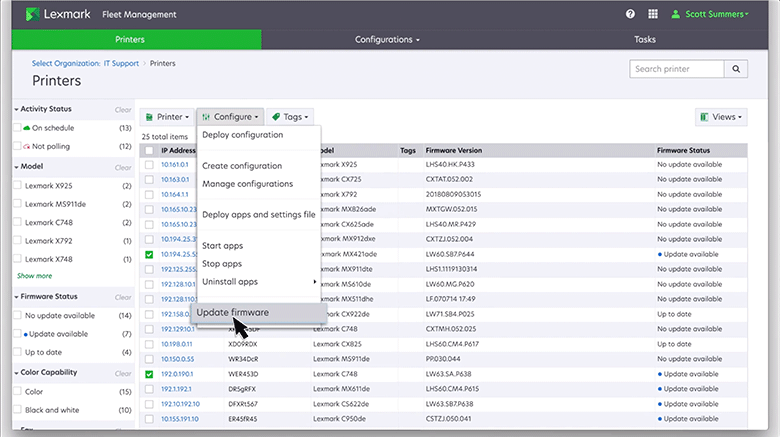Image resolution: width=780 pixels, height=437 pixels.
Task: Open the Tags button with tag icon
Action: tap(289, 117)
